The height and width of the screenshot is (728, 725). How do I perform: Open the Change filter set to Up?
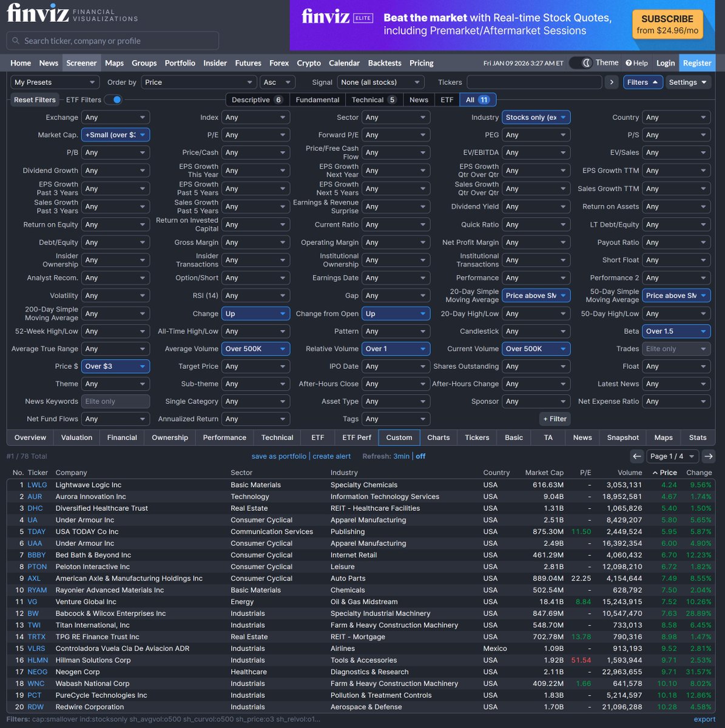[255, 314]
